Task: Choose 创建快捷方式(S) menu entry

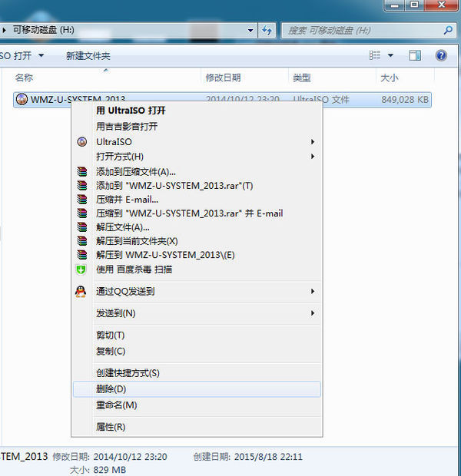Action: (197, 373)
